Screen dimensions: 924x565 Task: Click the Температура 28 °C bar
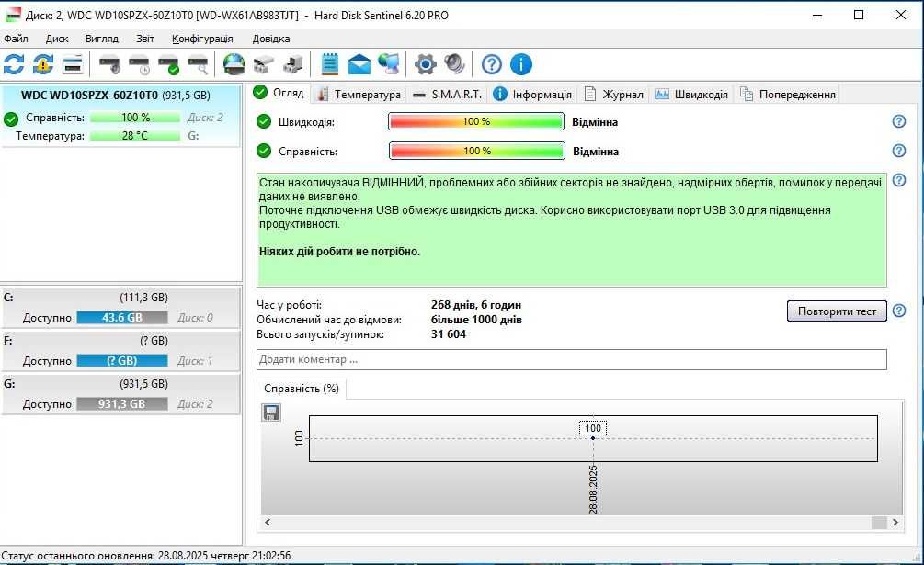click(135, 136)
